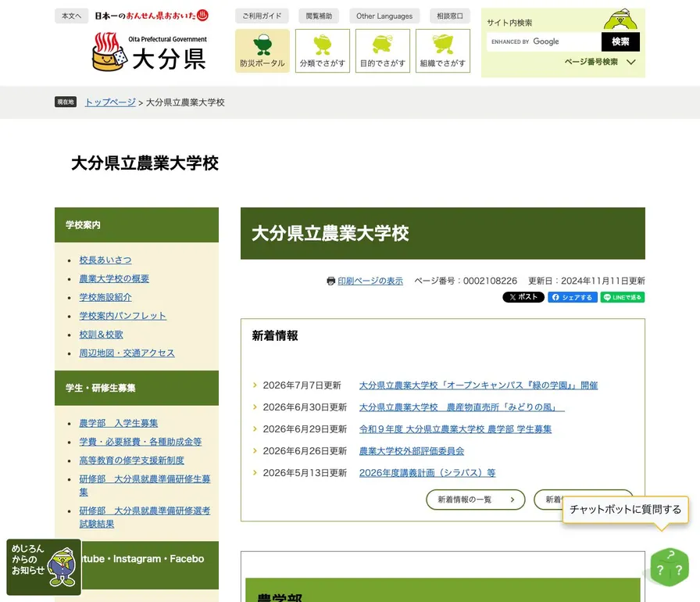700x602 pixels.
Task: Open Other Languages menu
Action: pos(384,16)
